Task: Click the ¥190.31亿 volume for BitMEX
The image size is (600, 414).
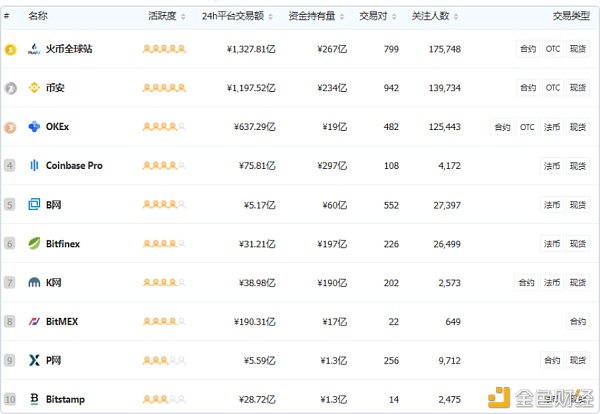Action: (x=254, y=322)
